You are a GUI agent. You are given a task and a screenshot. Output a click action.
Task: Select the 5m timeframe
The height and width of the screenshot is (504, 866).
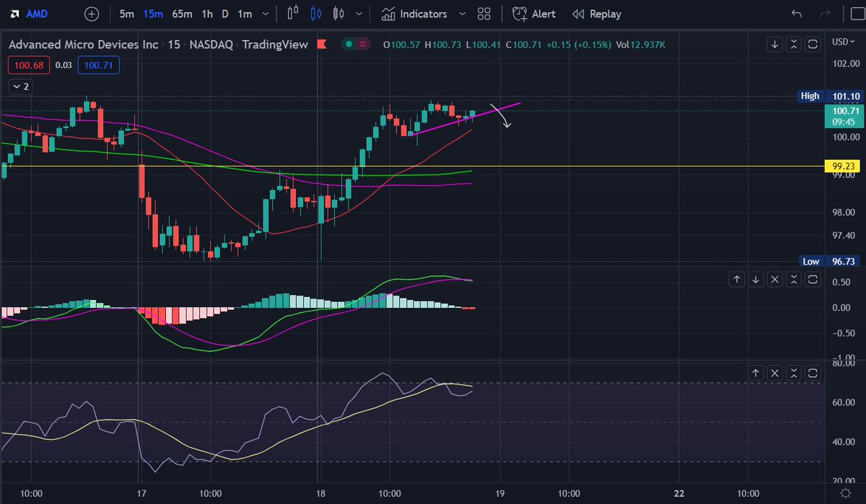pos(127,14)
